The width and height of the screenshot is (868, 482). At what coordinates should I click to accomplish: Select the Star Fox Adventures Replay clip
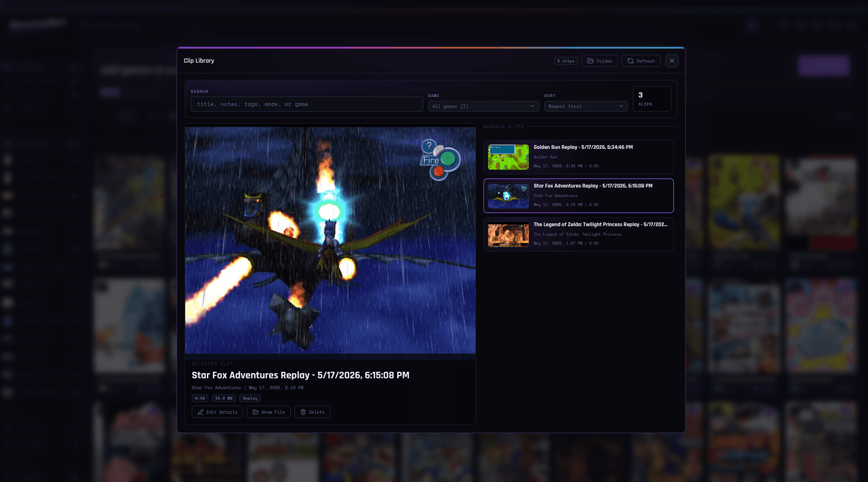(579, 196)
